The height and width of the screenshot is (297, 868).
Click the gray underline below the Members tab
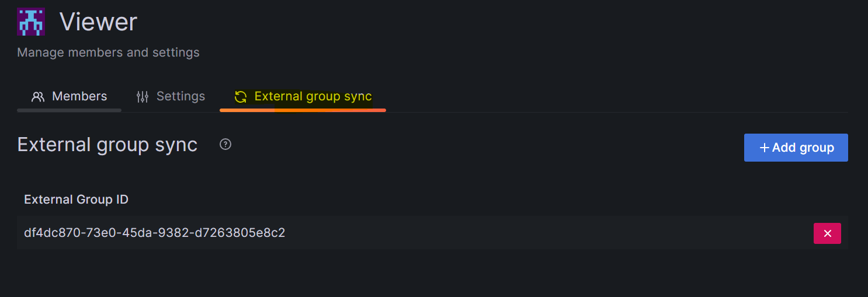[69, 110]
